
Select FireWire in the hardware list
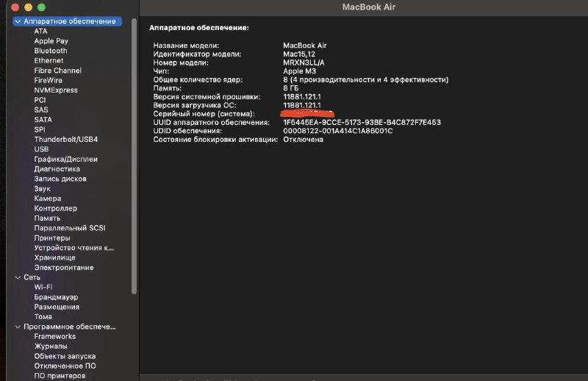tap(48, 80)
